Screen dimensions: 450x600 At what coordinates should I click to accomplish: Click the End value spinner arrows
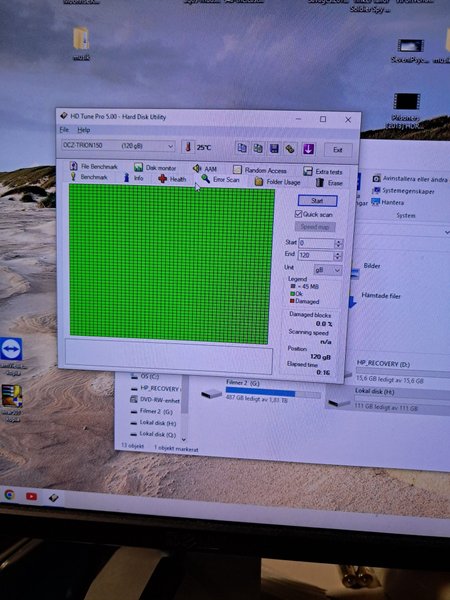(338, 256)
